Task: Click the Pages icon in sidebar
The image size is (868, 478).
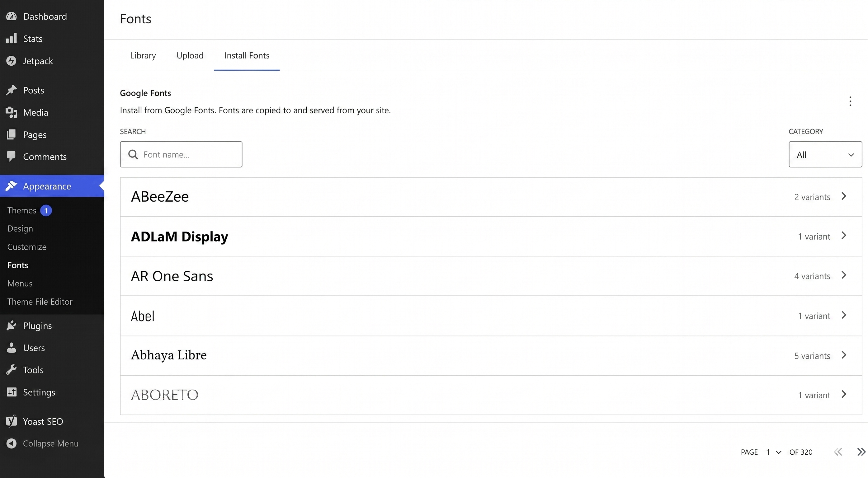Action: click(x=12, y=134)
